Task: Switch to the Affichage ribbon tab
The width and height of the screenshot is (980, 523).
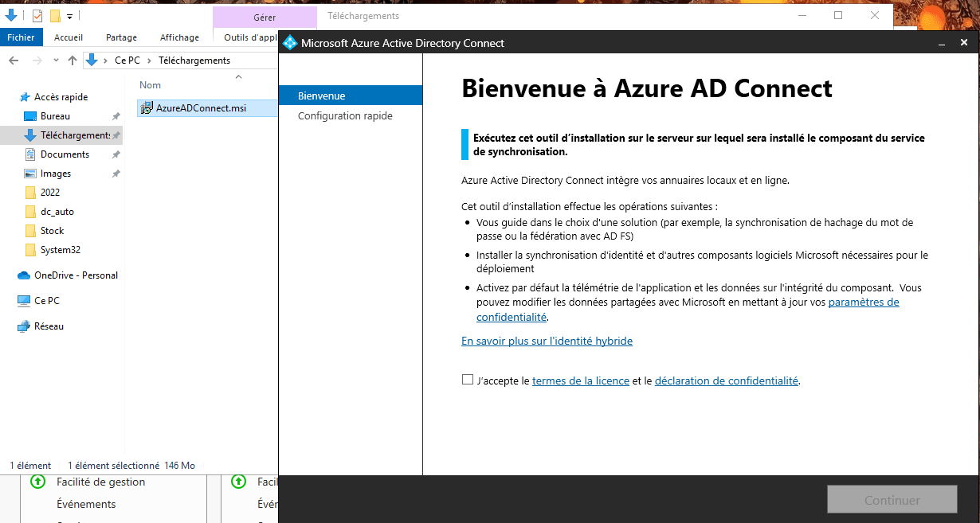Action: (179, 37)
